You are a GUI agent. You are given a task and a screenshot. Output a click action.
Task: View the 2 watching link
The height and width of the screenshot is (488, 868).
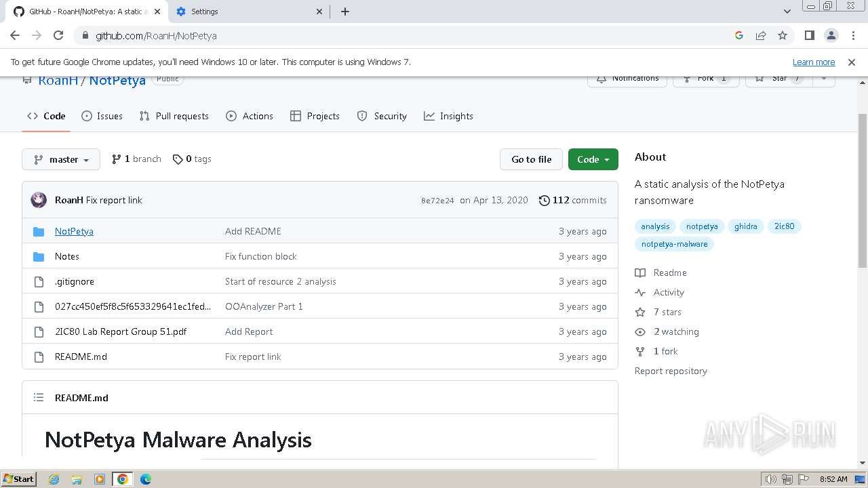667,331
